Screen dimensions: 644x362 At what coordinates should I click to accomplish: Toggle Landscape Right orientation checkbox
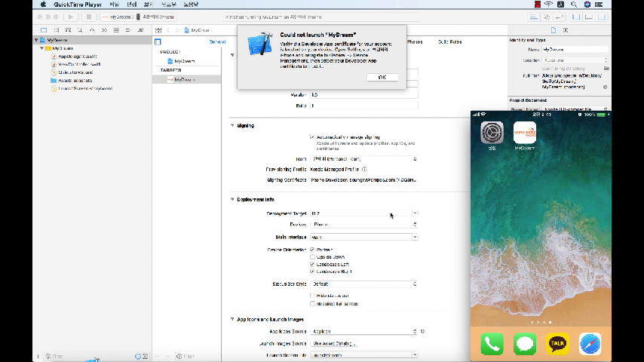[x=312, y=271]
